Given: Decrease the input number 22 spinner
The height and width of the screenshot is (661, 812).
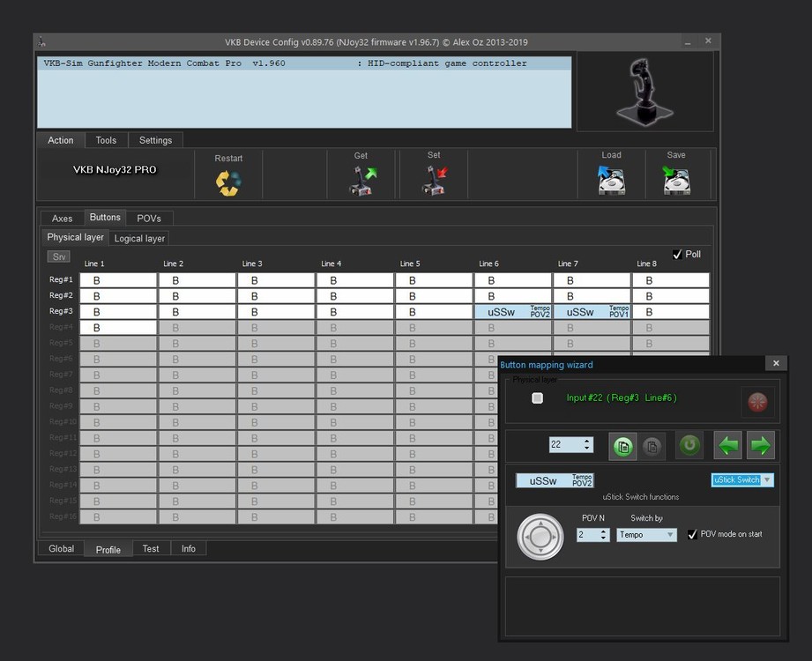Looking at the screenshot, I should 586,449.
